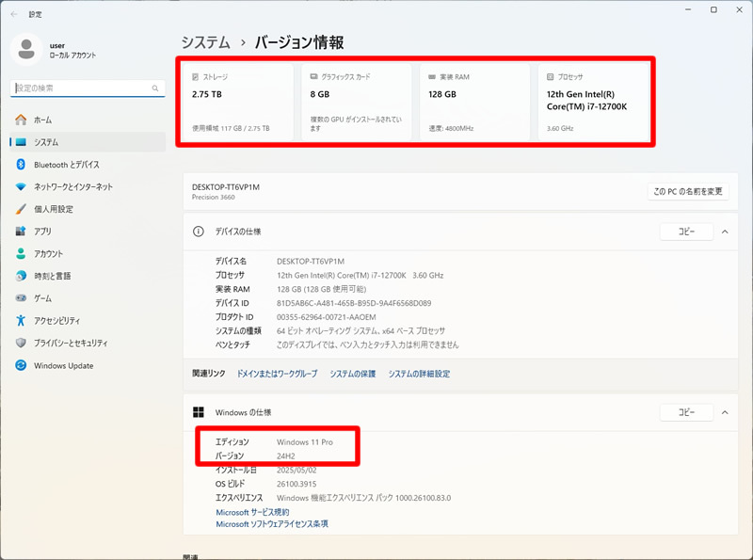This screenshot has height=560, width=753.
Task: Open ドメインまたはワークグループ link
Action: click(277, 374)
